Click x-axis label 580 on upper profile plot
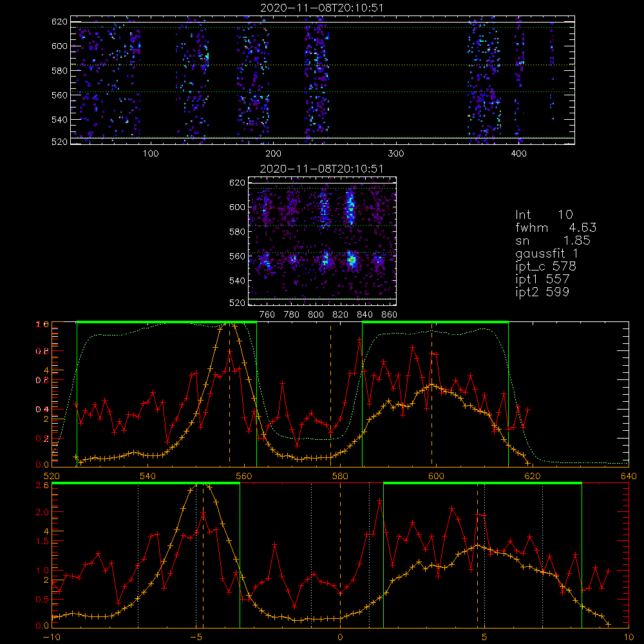This screenshot has width=644, height=644. pos(340,477)
